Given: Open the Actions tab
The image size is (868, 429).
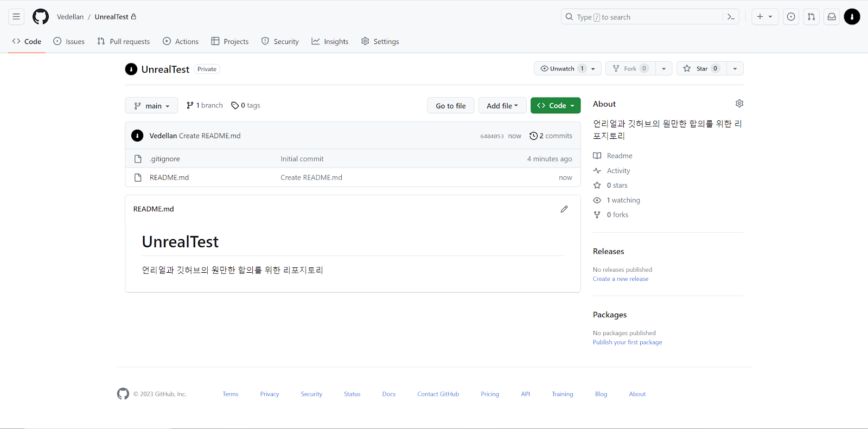Looking at the screenshot, I should [181, 41].
